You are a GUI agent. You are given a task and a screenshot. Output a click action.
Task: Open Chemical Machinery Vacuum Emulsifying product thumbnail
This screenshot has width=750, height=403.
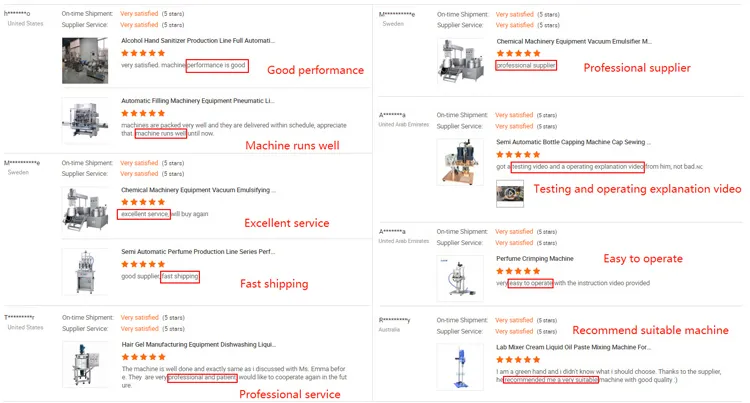click(x=84, y=209)
